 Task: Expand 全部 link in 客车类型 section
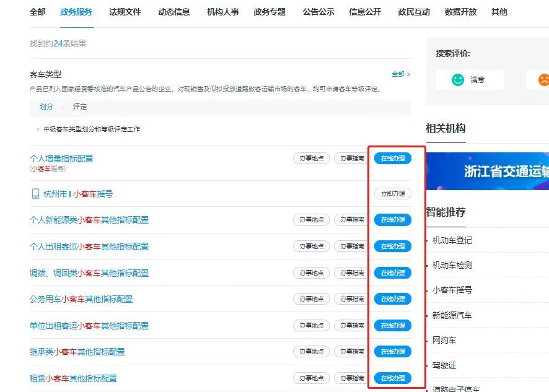[401, 74]
